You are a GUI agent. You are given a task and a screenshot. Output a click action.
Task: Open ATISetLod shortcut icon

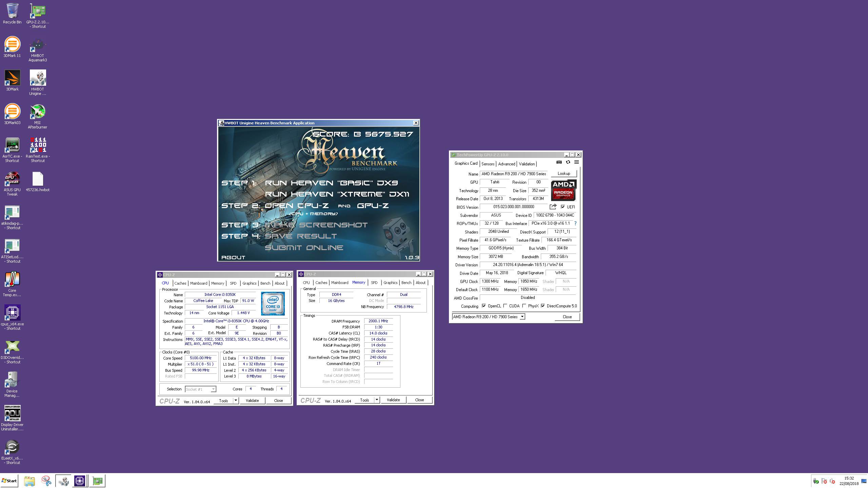(x=12, y=250)
